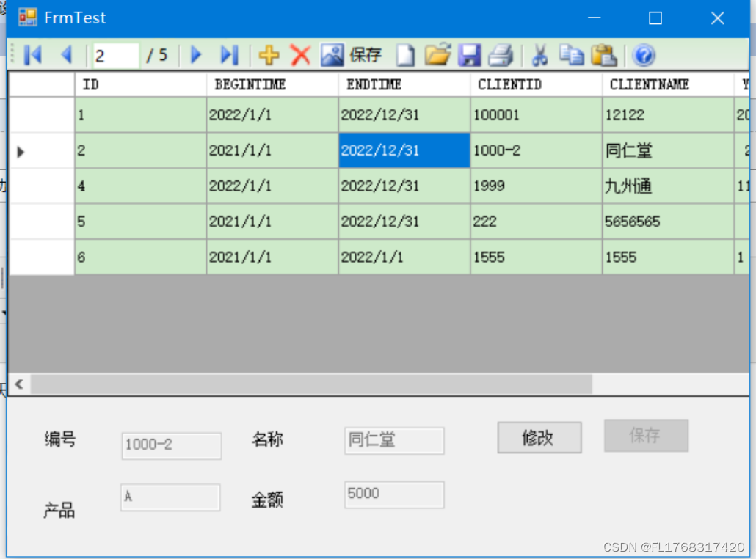
Task: Copy using the copy icon
Action: [x=572, y=55]
